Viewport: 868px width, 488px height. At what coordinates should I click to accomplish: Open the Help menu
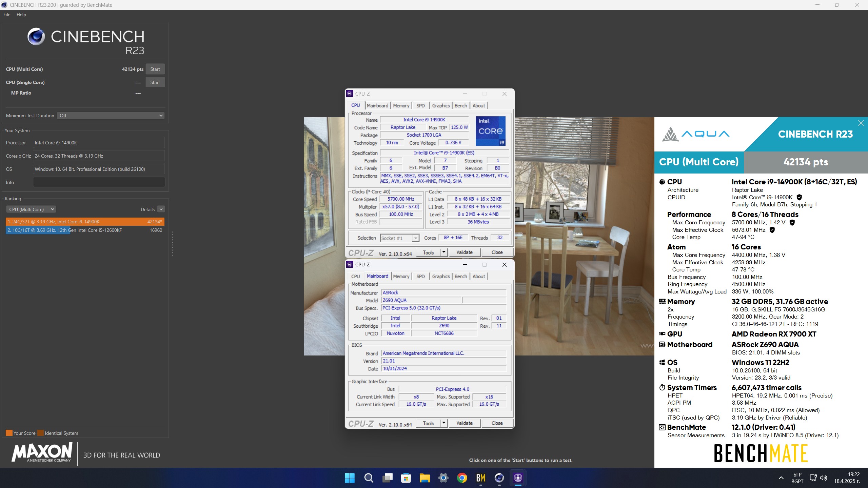[21, 15]
